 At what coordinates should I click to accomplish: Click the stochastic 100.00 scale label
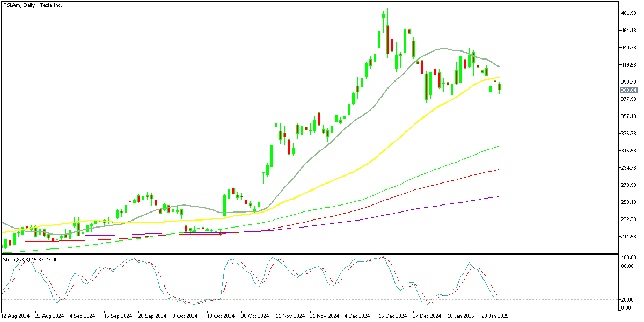coord(628,258)
